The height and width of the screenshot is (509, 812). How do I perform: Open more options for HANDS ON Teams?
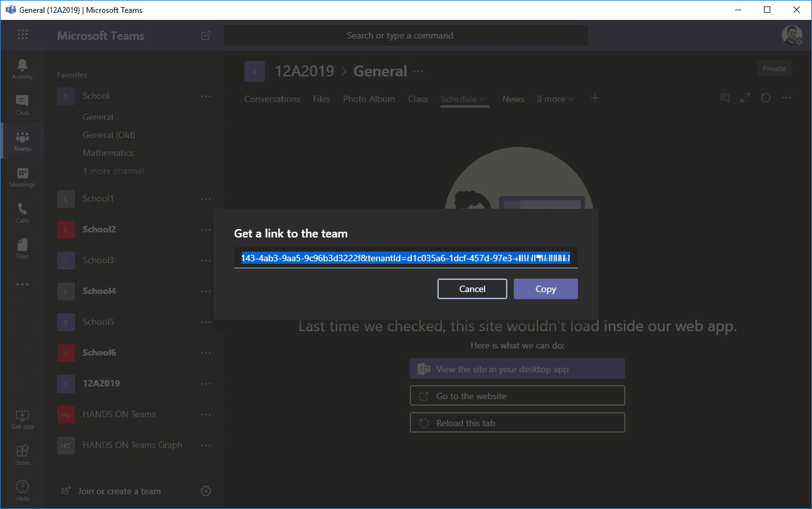[206, 415]
